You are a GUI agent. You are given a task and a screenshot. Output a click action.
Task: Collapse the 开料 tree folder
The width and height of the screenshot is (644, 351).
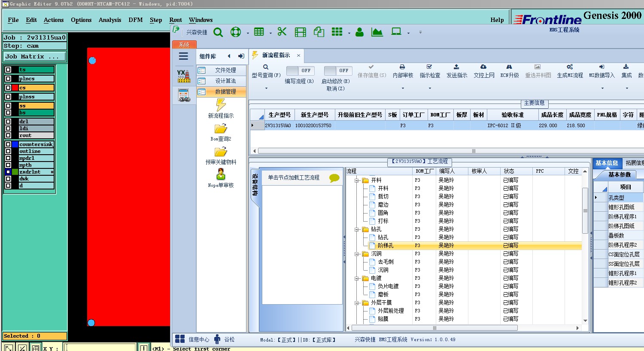coord(357,180)
